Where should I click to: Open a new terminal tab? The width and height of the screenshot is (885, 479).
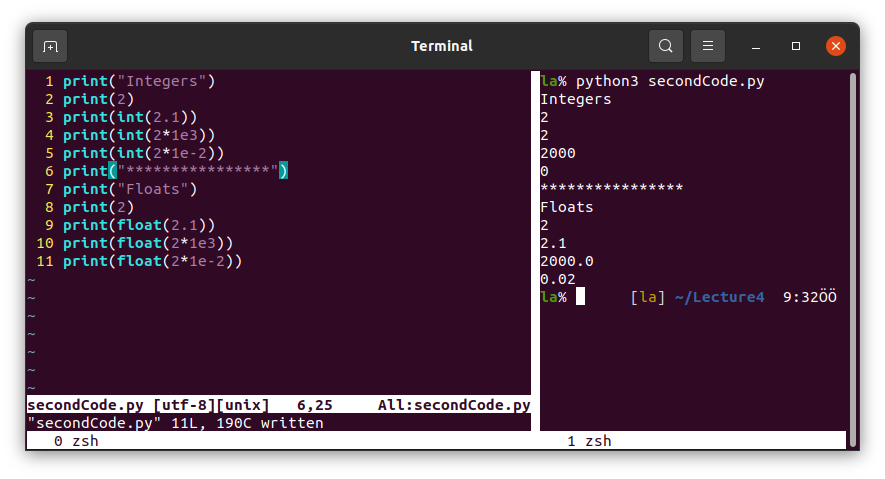50,46
